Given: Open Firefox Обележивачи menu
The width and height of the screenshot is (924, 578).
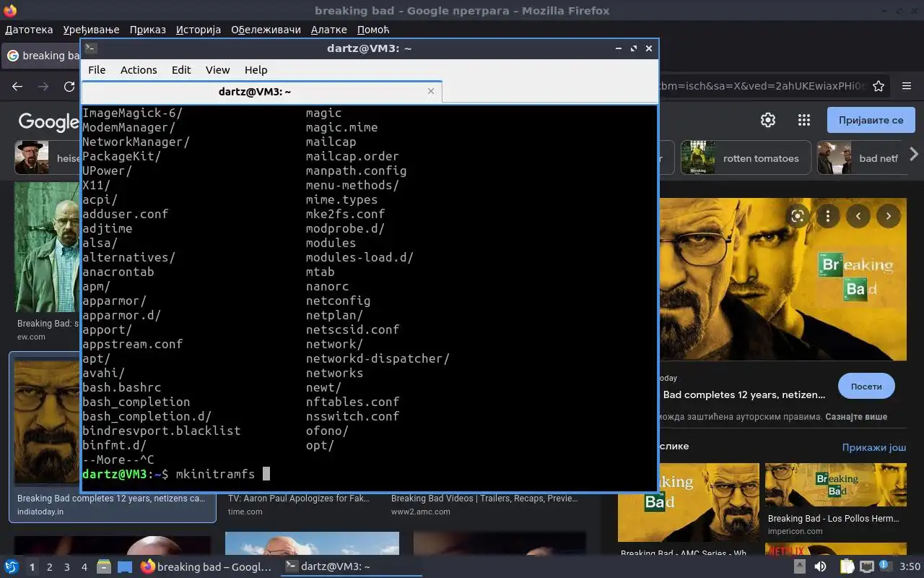Looking at the screenshot, I should (x=266, y=30).
